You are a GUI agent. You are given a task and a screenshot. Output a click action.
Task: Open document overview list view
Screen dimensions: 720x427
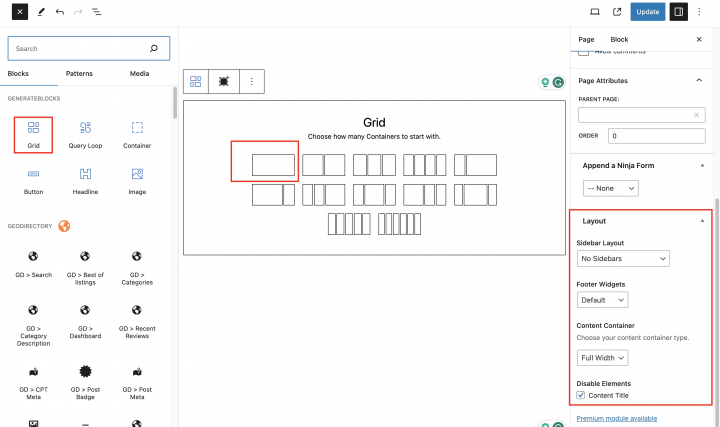[x=97, y=12]
